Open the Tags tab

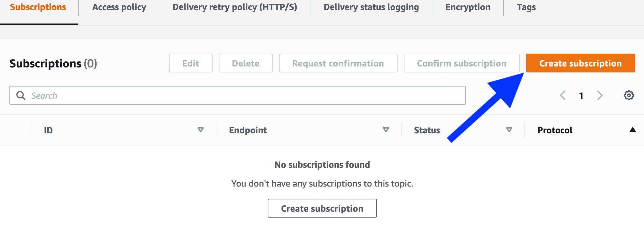526,7
